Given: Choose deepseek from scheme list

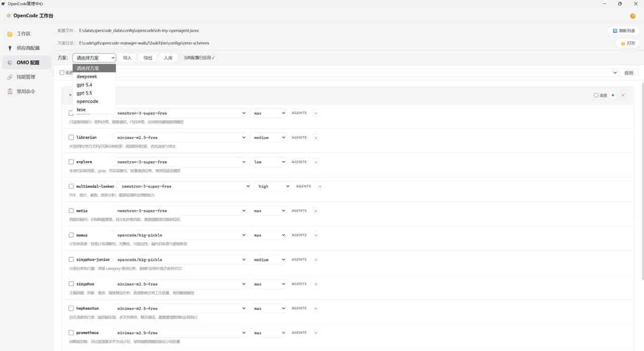Looking at the screenshot, I should pyautogui.click(x=95, y=77).
